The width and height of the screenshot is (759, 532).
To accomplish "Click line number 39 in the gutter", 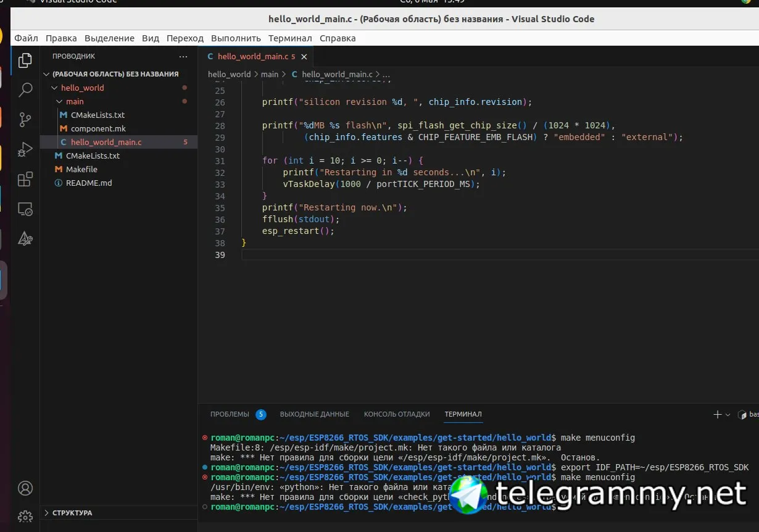I will (220, 255).
